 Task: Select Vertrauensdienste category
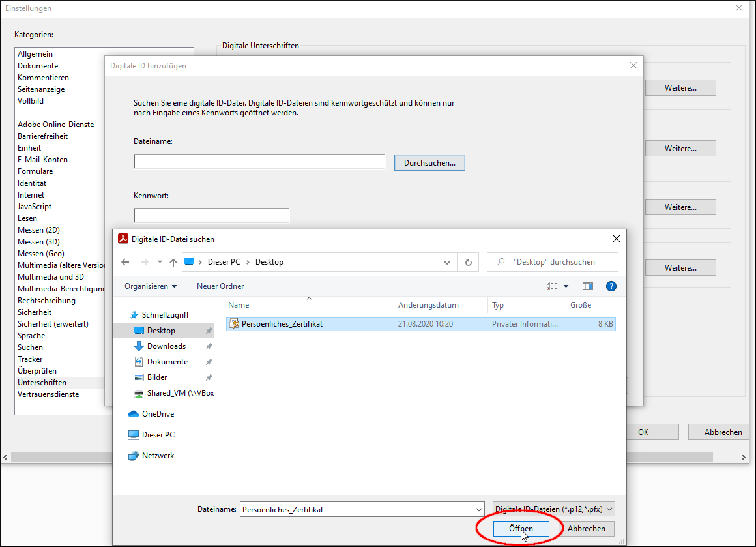tap(48, 394)
